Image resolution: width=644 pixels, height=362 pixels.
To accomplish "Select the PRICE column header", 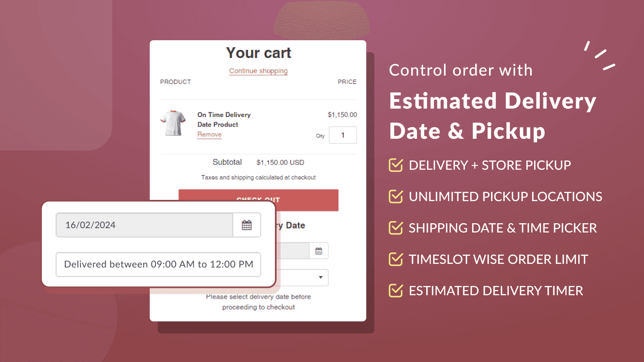I will point(347,82).
